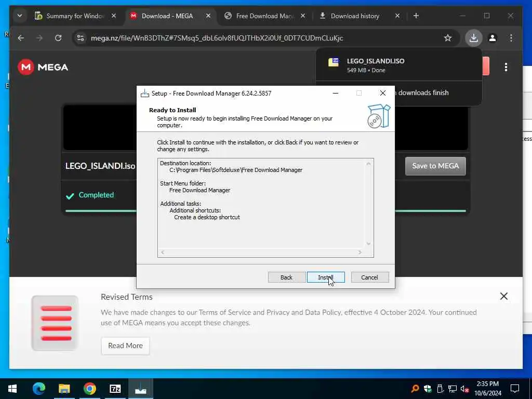Click scroll left arrow in summary box
532x399 pixels.
pos(163,252)
